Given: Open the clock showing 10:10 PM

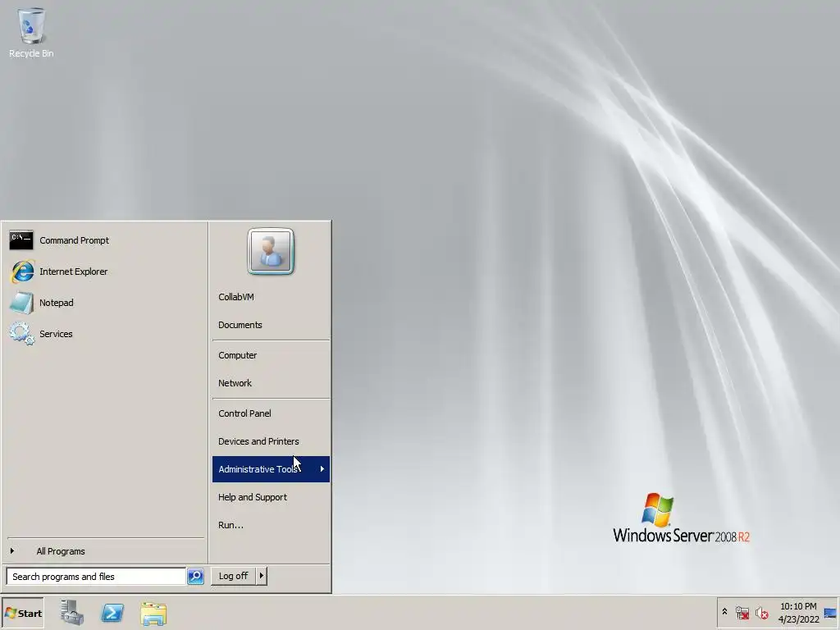Looking at the screenshot, I should click(798, 613).
